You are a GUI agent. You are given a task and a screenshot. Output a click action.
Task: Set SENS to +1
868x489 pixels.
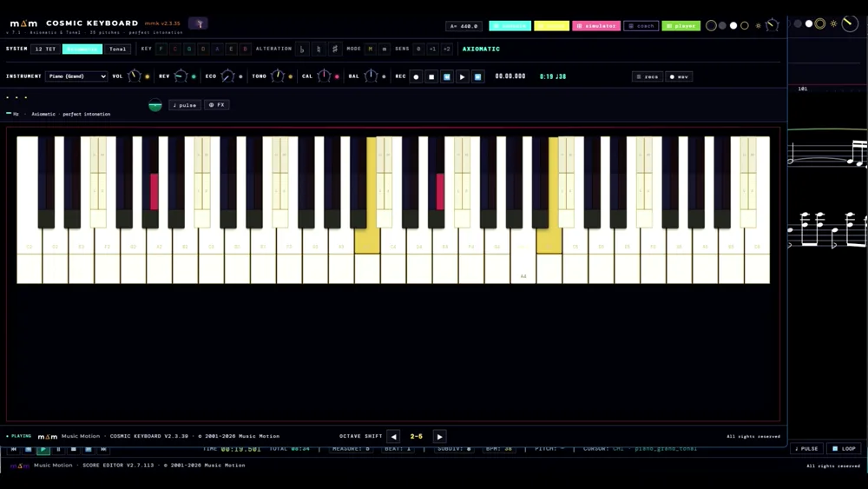(432, 49)
